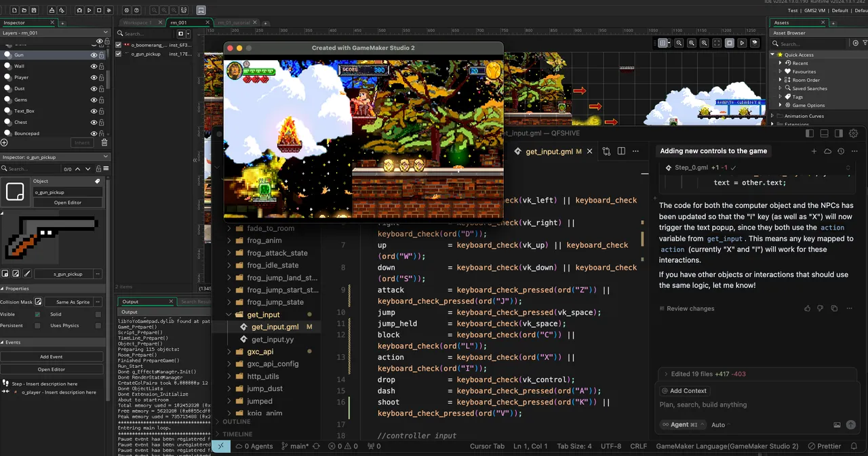The height and width of the screenshot is (456, 868).
Task: Start the debugger via bug toolbar icon
Action: pos(79,10)
